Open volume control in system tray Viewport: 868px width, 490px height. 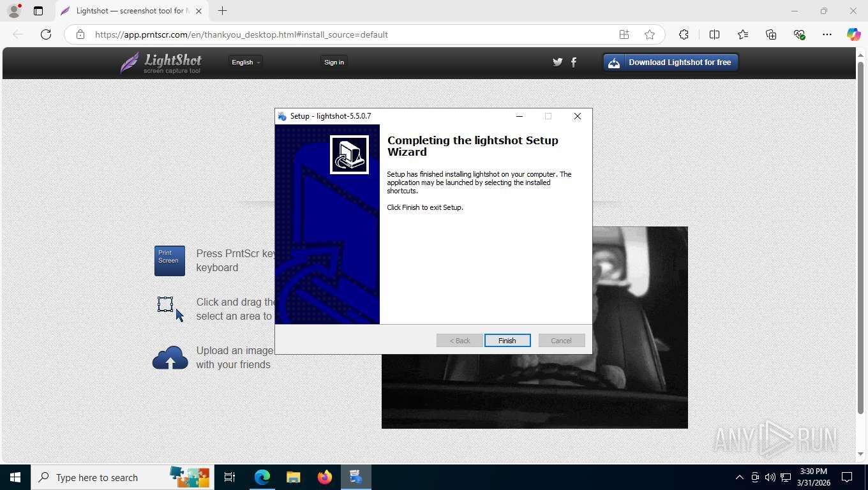[770, 477]
